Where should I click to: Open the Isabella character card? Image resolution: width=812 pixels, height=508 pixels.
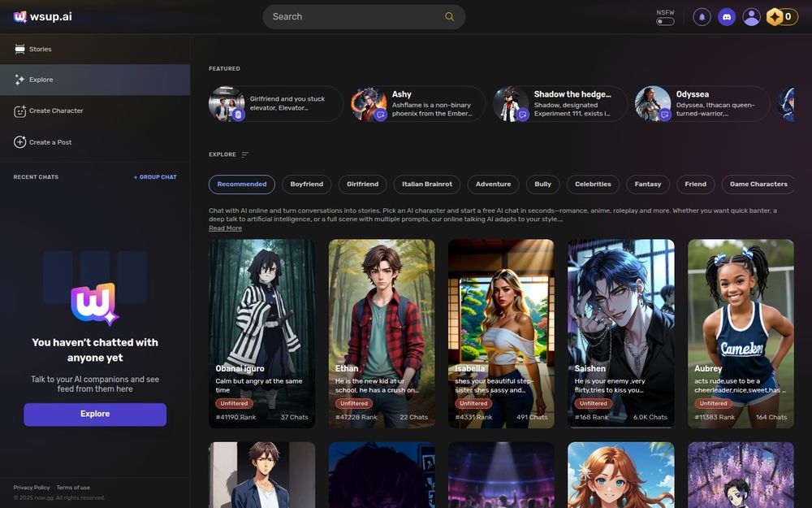coord(501,334)
